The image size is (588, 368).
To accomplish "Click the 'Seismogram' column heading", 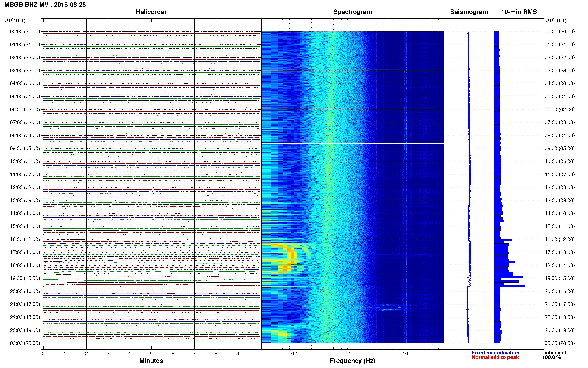I will tap(469, 12).
